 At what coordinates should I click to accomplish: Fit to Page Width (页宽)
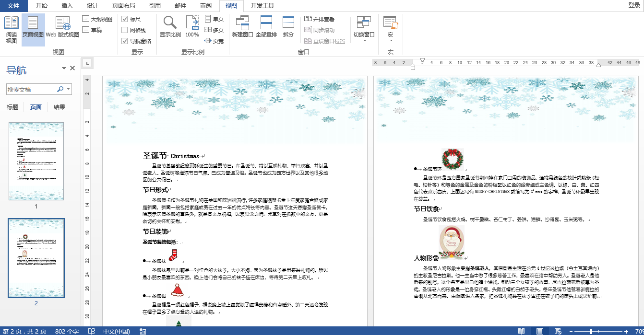(x=214, y=41)
